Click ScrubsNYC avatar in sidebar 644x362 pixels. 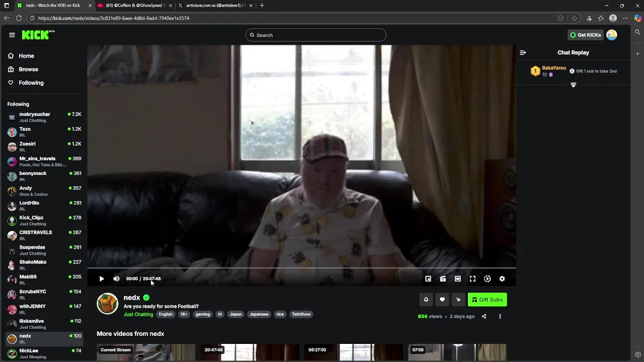(12, 295)
